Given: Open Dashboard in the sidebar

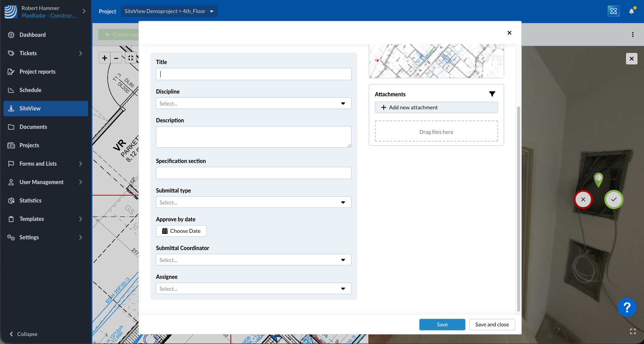Looking at the screenshot, I should coord(33,35).
